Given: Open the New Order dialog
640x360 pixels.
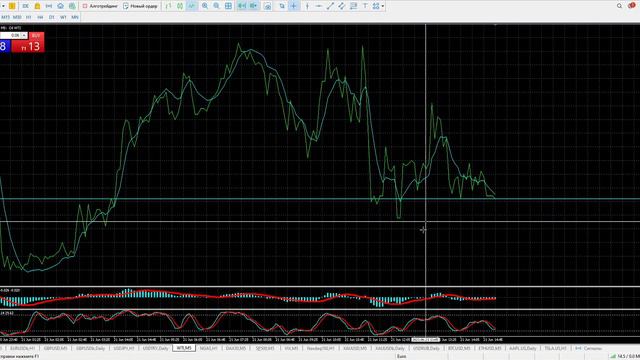Looking at the screenshot, I should pyautogui.click(x=140, y=6).
